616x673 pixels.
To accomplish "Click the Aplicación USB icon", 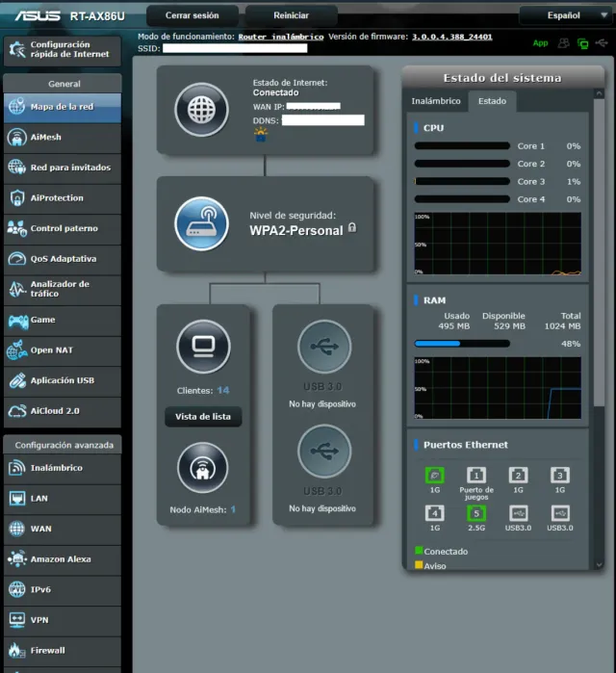I will pos(17,380).
